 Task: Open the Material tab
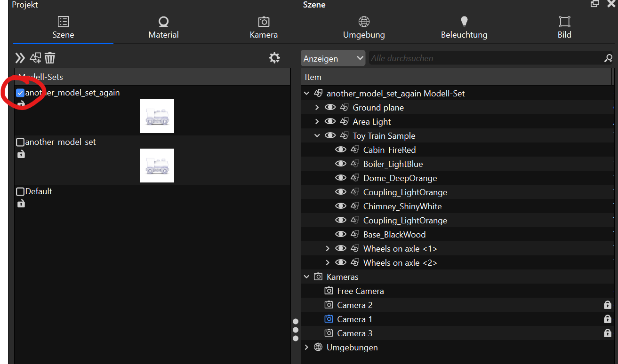click(163, 28)
